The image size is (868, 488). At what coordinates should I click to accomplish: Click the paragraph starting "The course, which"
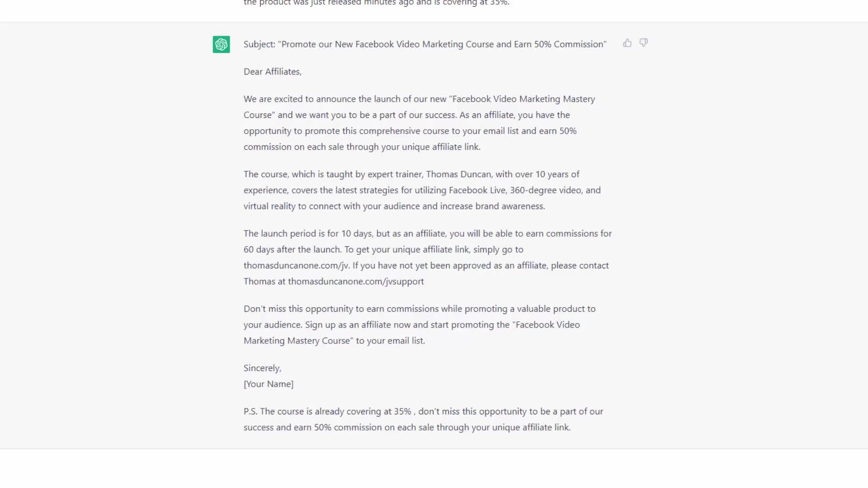(422, 190)
